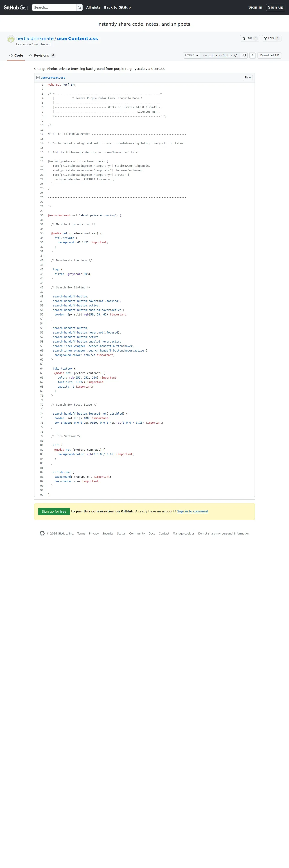Select the embed script URL field

(220, 55)
